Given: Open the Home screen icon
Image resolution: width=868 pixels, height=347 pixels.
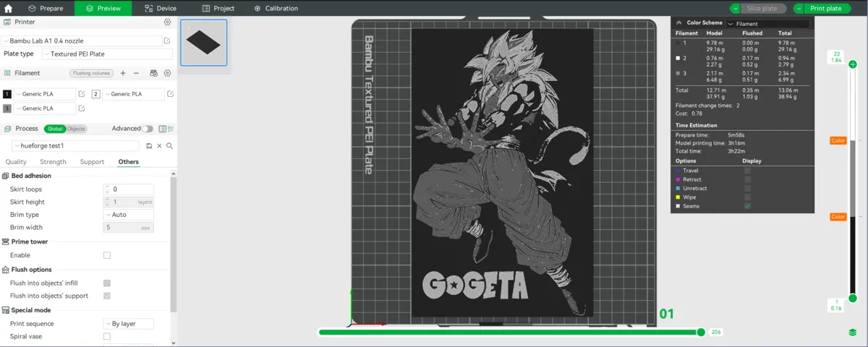Looking at the screenshot, I should [x=8, y=9].
